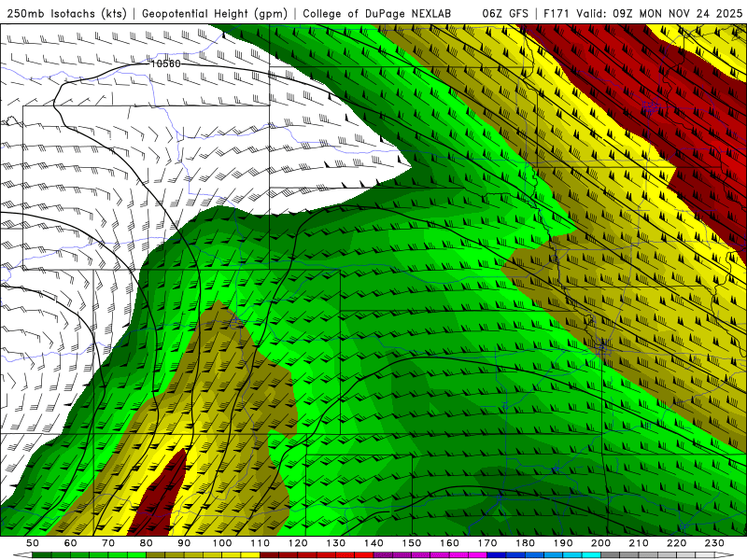Click the "F171" forecast hour label
The height and width of the screenshot is (560, 747).
pyautogui.click(x=557, y=13)
